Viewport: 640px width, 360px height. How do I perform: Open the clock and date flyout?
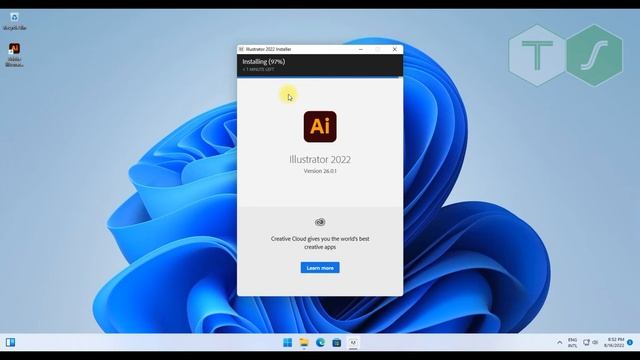pyautogui.click(x=614, y=342)
